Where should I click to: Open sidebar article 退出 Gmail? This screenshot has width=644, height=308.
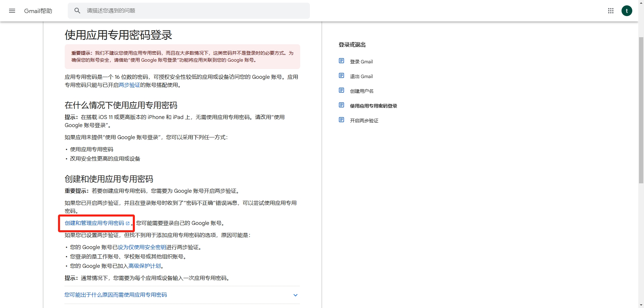(362, 76)
